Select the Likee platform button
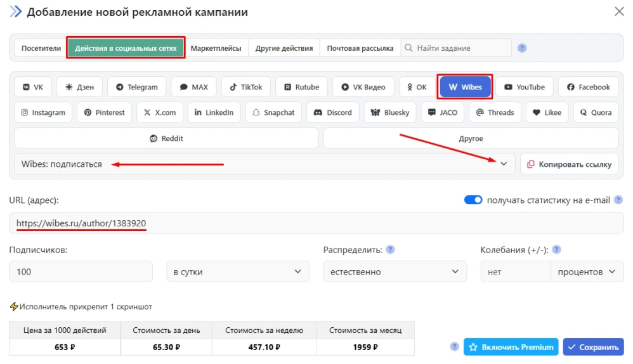The width and height of the screenshot is (633, 364). click(x=547, y=112)
